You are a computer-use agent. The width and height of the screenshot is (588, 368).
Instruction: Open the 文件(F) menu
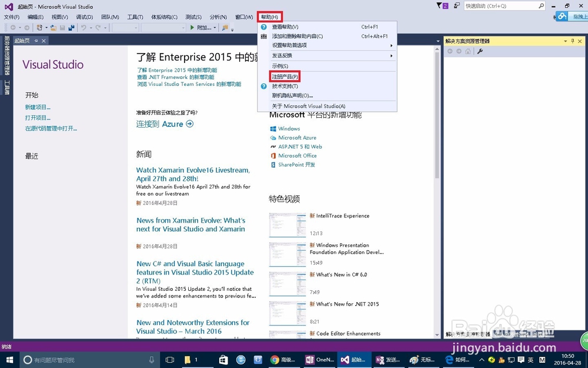pyautogui.click(x=12, y=17)
